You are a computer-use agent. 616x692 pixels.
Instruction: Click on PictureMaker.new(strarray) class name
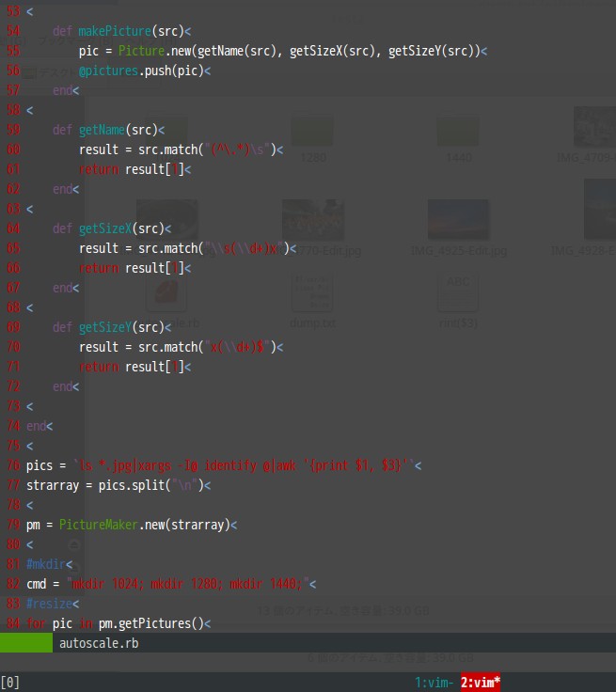tap(99, 525)
